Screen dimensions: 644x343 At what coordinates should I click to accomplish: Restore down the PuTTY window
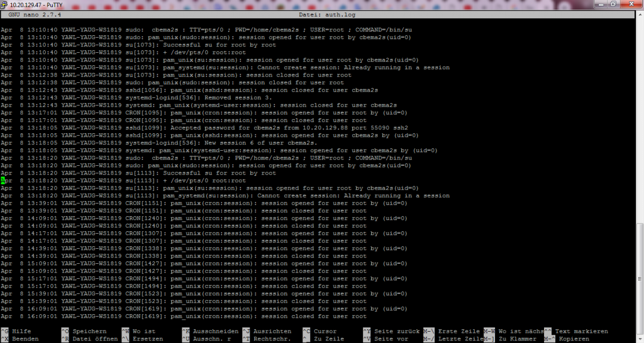[613, 4]
